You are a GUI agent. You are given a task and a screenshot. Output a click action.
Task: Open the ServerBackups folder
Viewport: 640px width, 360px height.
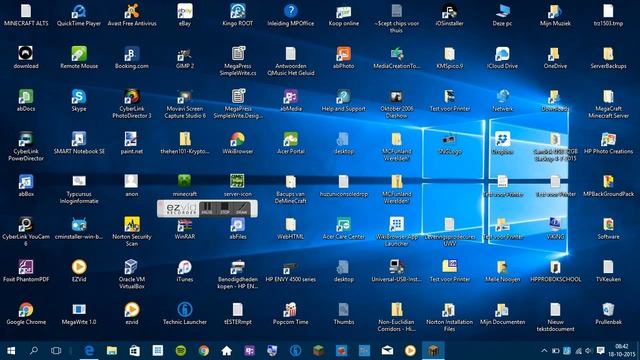pos(608,58)
